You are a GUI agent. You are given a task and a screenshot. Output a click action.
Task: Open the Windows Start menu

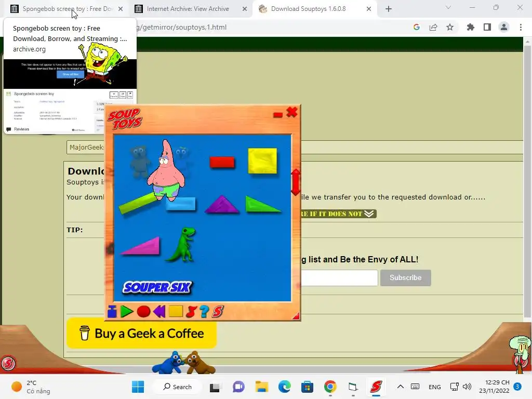pos(138,387)
